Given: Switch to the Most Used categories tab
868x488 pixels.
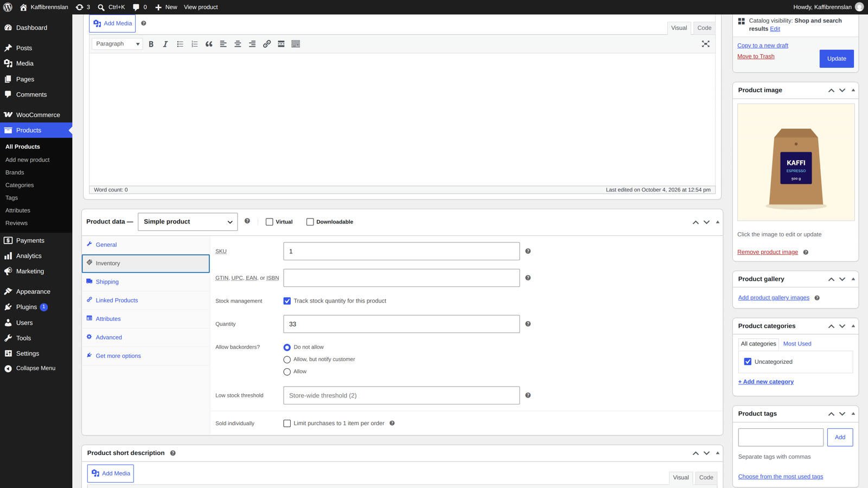Looking at the screenshot, I should [x=797, y=344].
